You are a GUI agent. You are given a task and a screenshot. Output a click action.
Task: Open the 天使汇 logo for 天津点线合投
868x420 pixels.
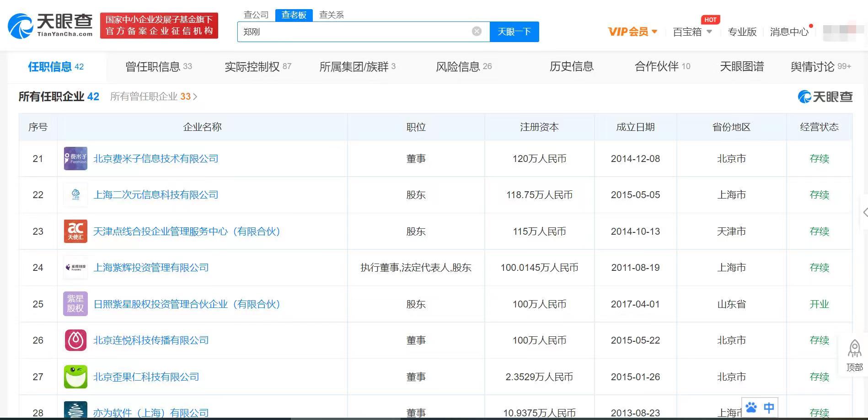point(75,231)
